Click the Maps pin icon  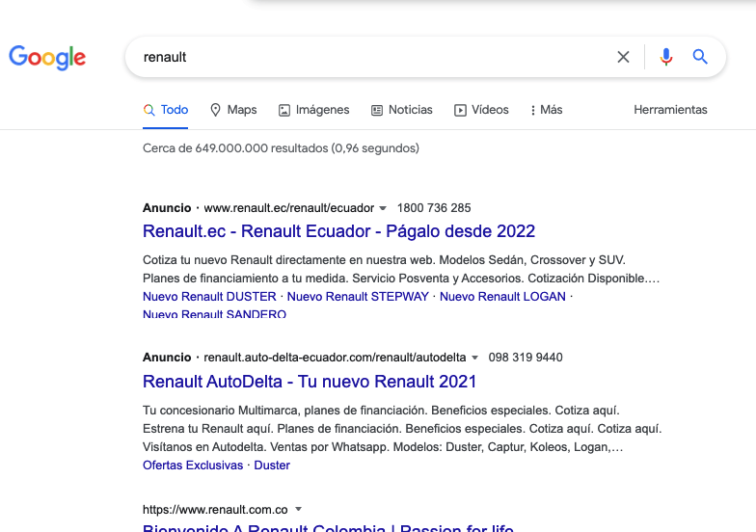tap(216, 110)
